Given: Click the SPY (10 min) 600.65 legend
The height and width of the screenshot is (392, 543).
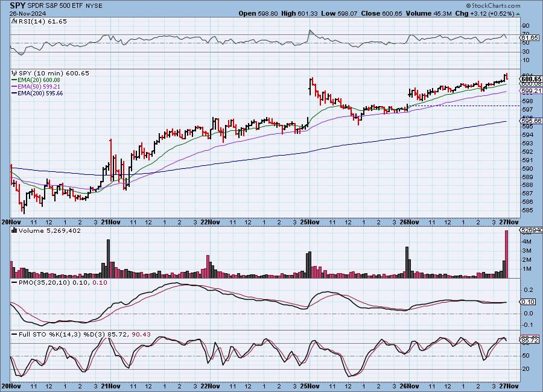Looking at the screenshot, I should click(54, 73).
